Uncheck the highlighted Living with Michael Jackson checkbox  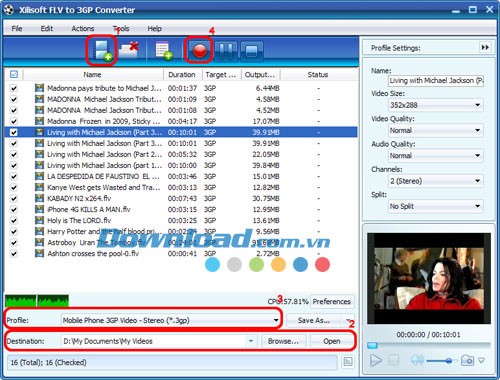(x=14, y=132)
